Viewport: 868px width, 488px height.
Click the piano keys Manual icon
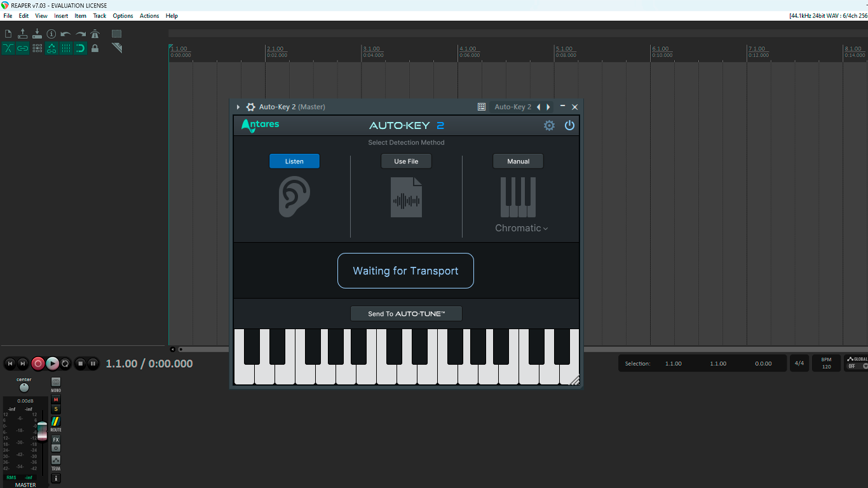(518, 198)
